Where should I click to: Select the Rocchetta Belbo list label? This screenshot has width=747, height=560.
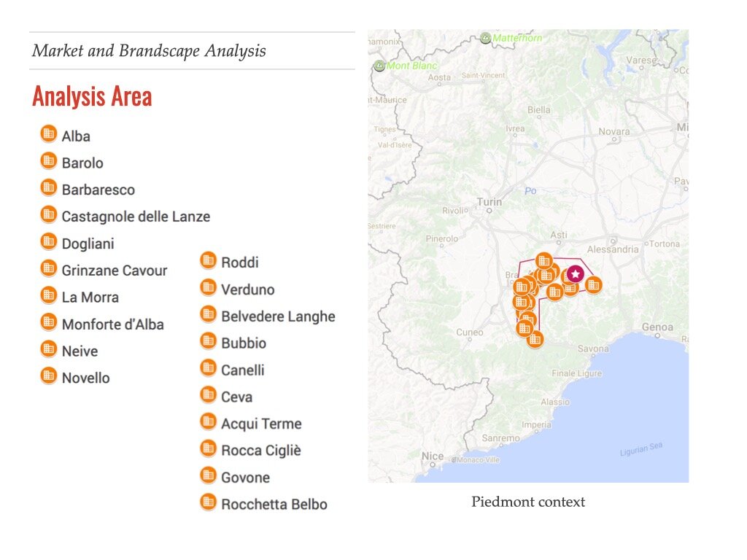tap(274, 505)
